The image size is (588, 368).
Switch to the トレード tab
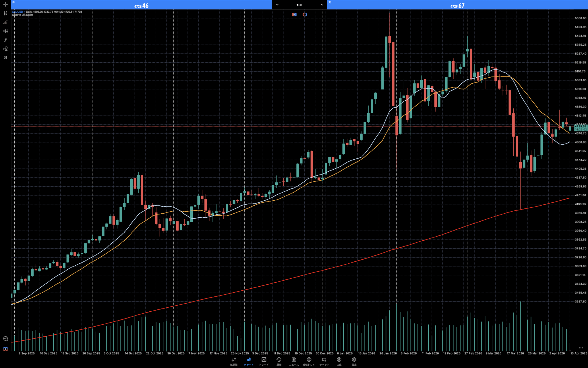[264, 361]
